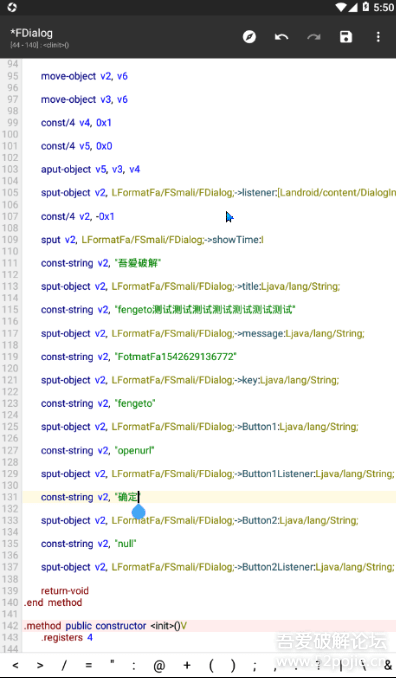Click the '.end method' line
396x678 pixels.
(53, 602)
